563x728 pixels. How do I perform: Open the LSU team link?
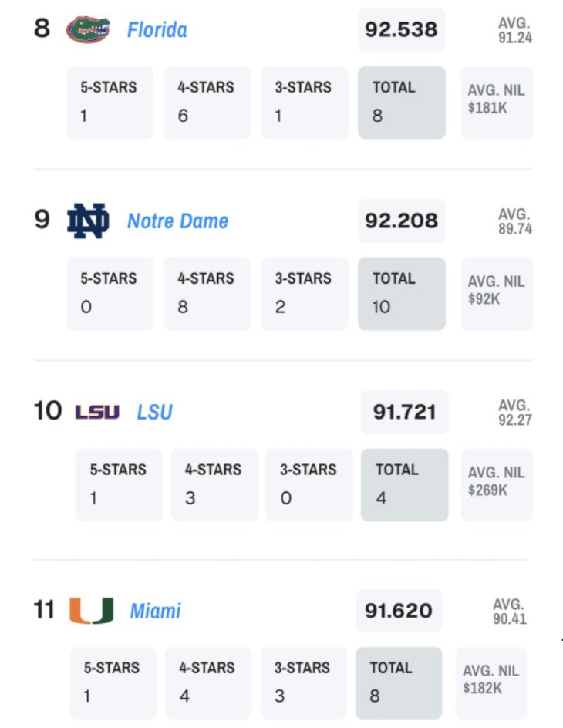click(154, 413)
